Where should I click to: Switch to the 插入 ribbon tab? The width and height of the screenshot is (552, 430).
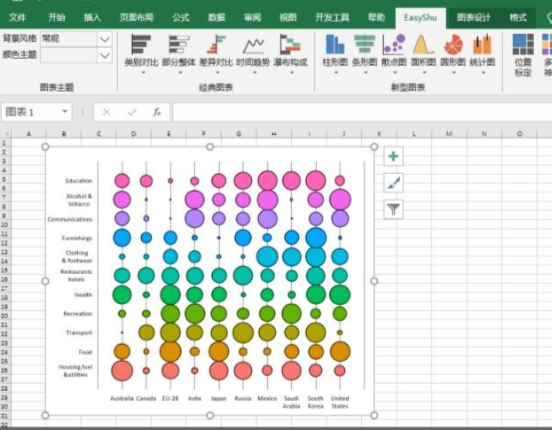tap(92, 17)
